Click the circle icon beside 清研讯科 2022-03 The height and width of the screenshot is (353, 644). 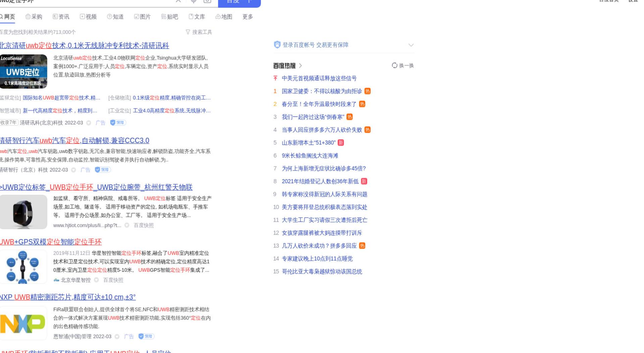click(x=89, y=123)
